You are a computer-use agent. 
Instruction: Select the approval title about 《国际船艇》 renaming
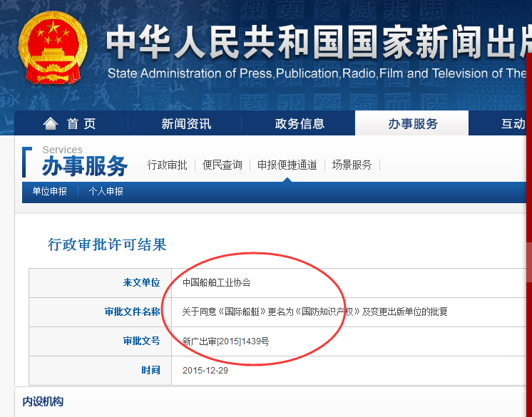[x=314, y=312]
